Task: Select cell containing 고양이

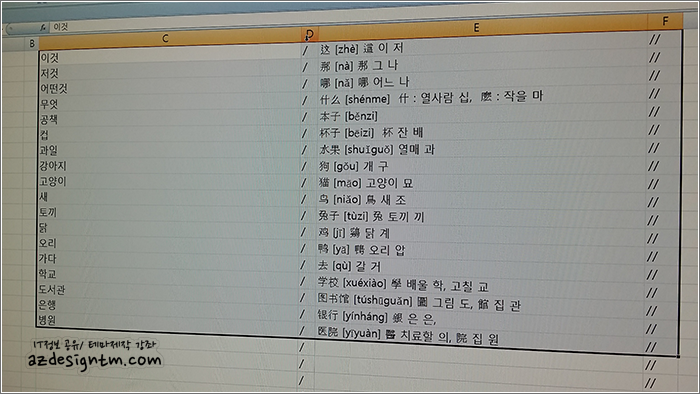Action: tap(170, 181)
